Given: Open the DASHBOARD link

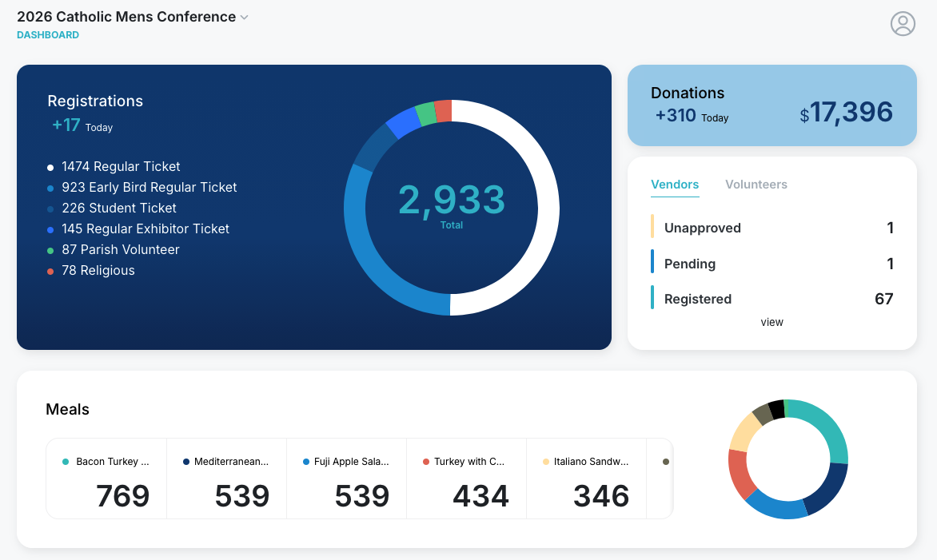Looking at the screenshot, I should (x=47, y=34).
